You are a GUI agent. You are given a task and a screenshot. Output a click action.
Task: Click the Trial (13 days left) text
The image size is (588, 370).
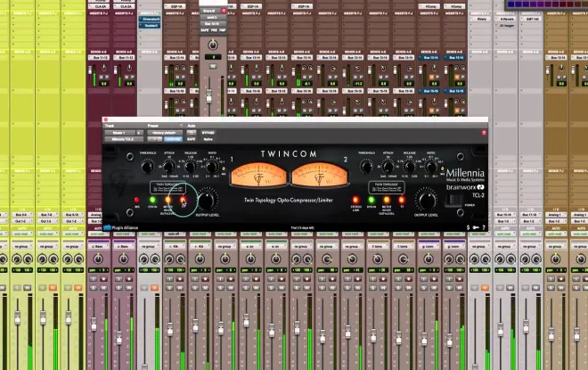click(302, 227)
